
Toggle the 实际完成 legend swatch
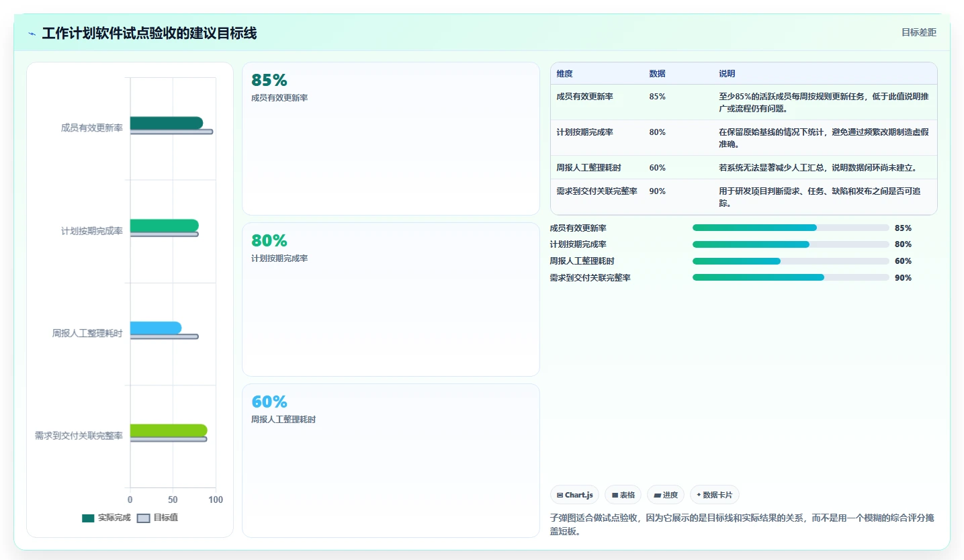[88, 518]
